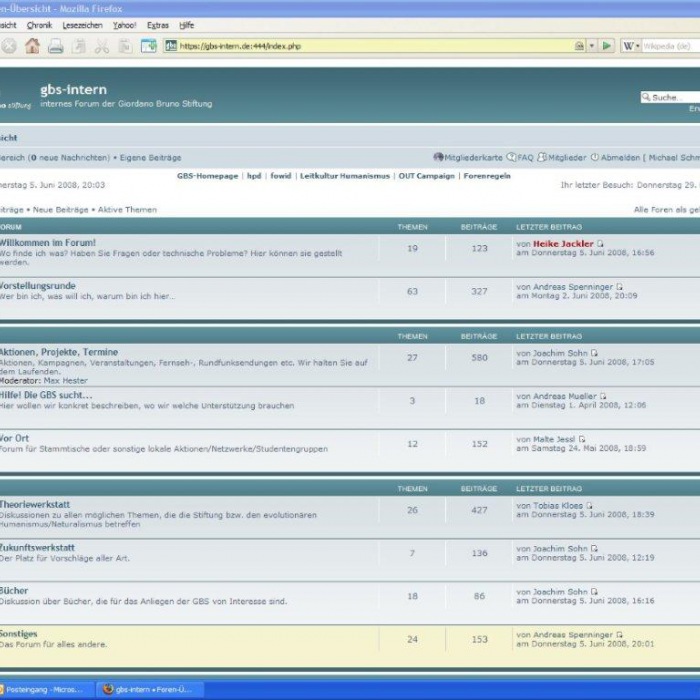View latest post icon beside Andreas Mueller
Viewport: 700px width, 700px height.
603,396
